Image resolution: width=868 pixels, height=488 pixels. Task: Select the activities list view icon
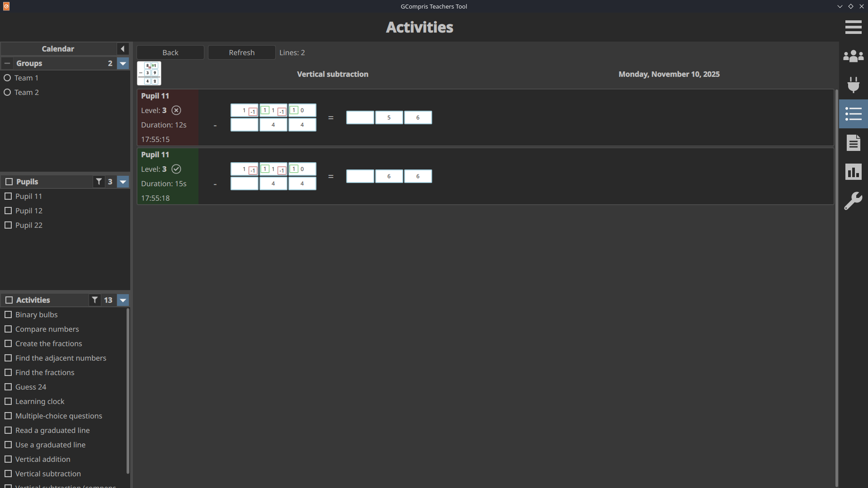tap(853, 114)
